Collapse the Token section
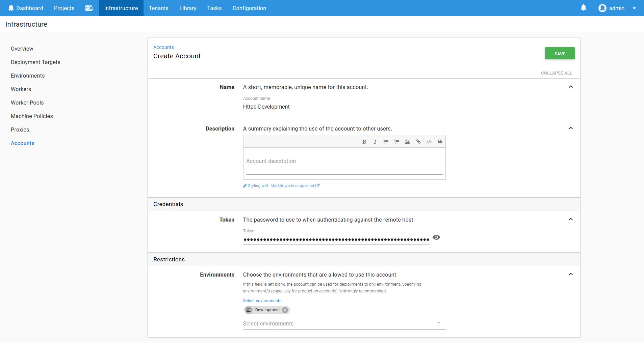 (x=570, y=220)
